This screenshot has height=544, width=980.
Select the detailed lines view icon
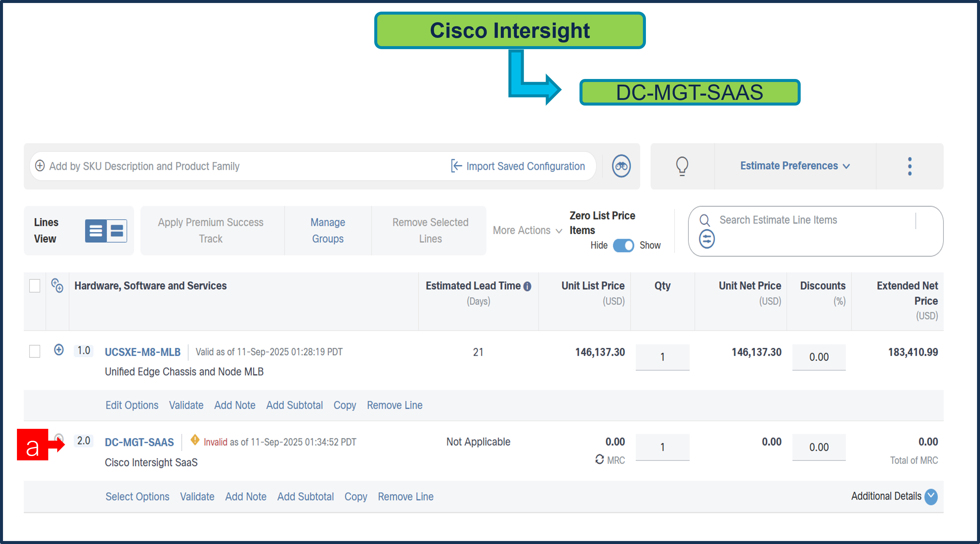[x=117, y=231]
